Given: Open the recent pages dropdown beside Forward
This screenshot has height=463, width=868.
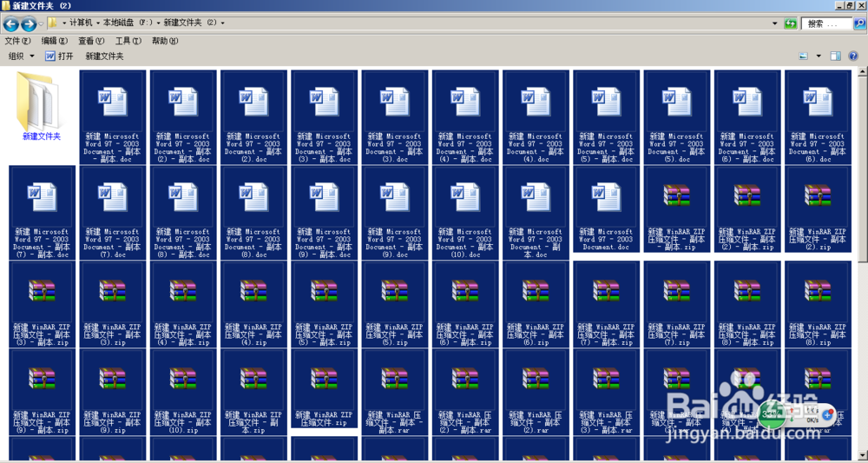Looking at the screenshot, I should [41, 23].
